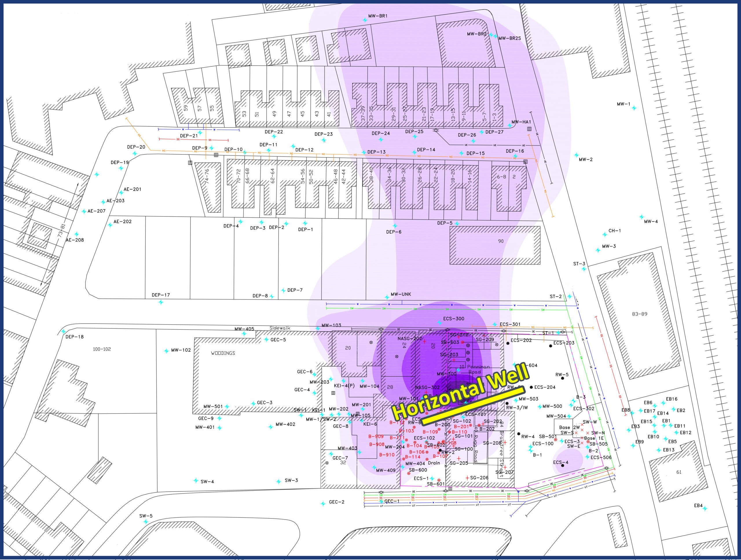This screenshot has height=560, width=741.
Task: Click the MW-1 well marker icon
Action: tap(634, 108)
